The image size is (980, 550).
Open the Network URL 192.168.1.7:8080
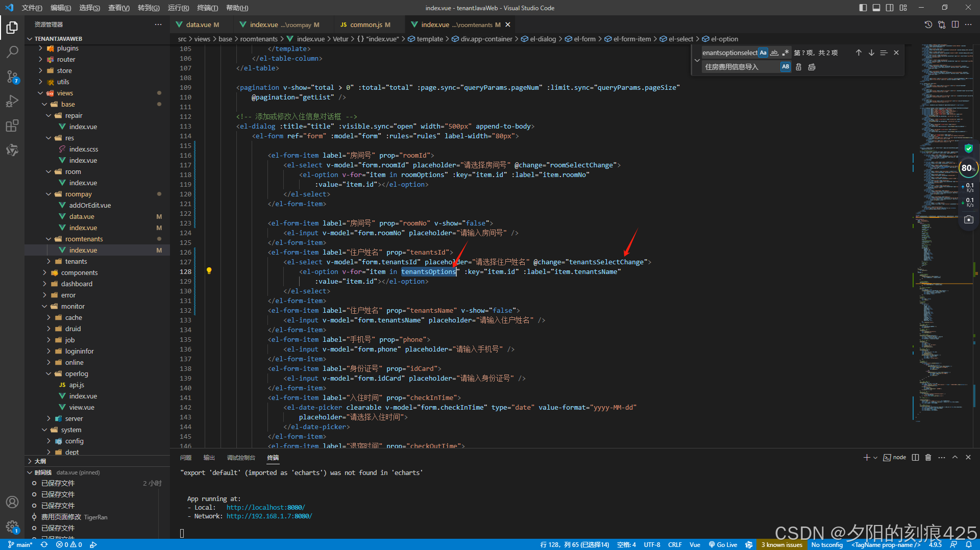(269, 516)
